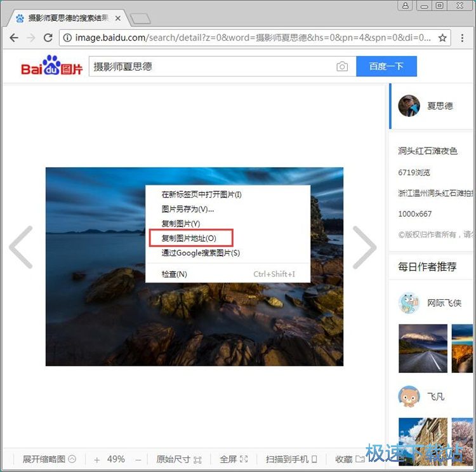The height and width of the screenshot is (472, 476).
Task: Click 夏思德 author avatar
Action: click(409, 105)
